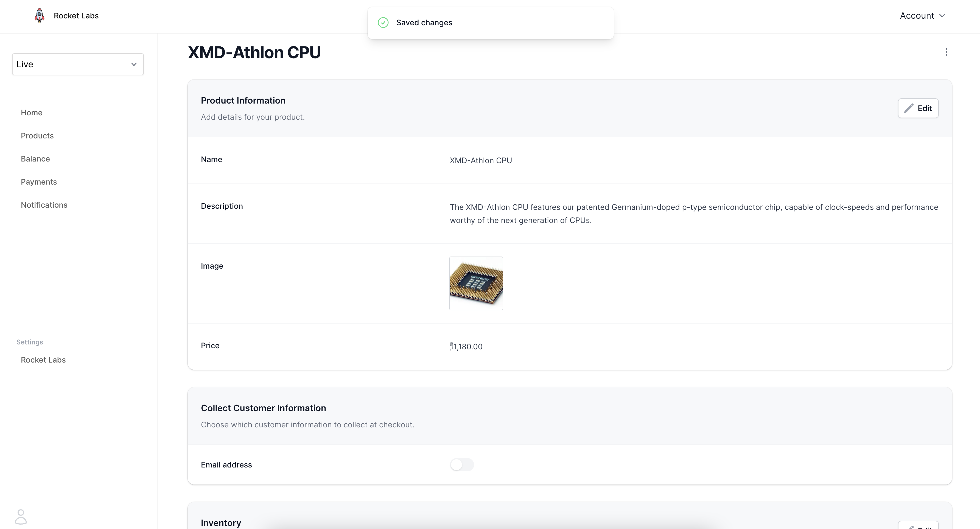Screen dimensions: 980x529
Task: Open Rocket Labs settings link
Action: tap(43, 360)
